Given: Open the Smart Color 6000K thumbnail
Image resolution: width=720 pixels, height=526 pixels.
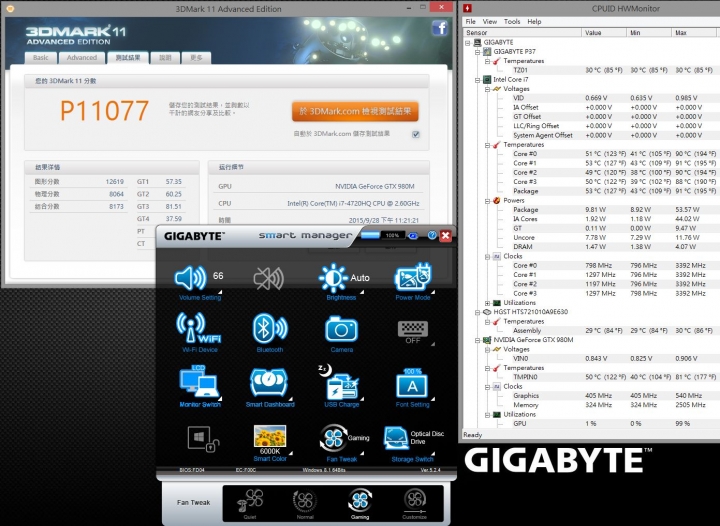Looking at the screenshot, I should (270, 436).
